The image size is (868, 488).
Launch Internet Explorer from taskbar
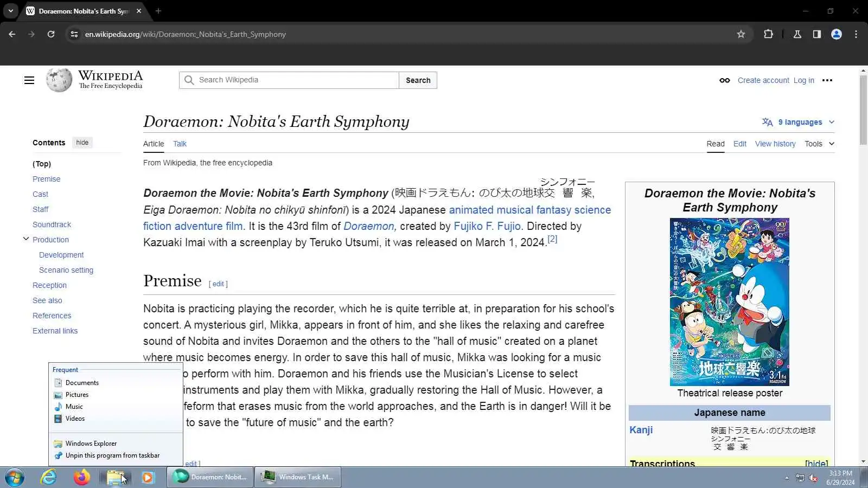click(x=49, y=477)
